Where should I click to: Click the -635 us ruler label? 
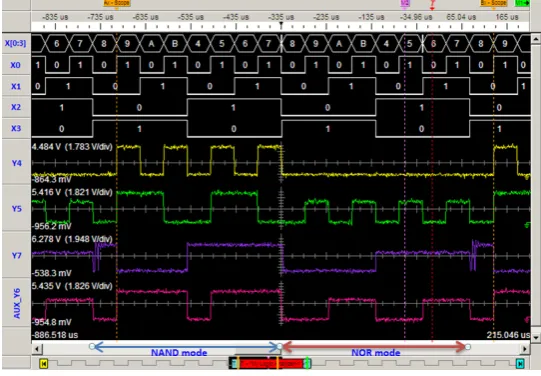pyautogui.click(x=145, y=17)
